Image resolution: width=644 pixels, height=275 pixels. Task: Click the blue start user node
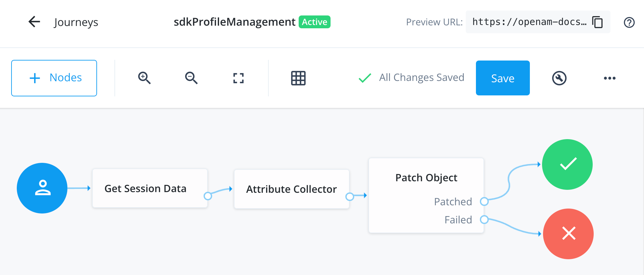tap(42, 188)
